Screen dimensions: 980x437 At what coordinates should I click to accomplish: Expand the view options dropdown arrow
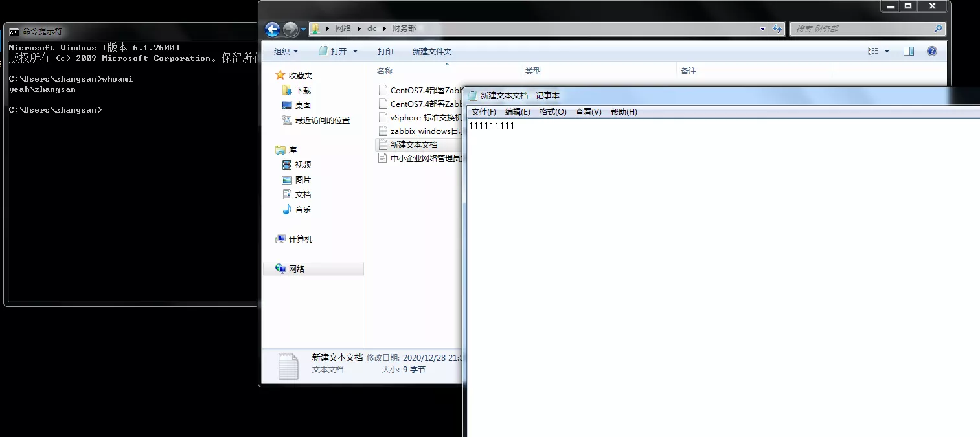tap(887, 51)
